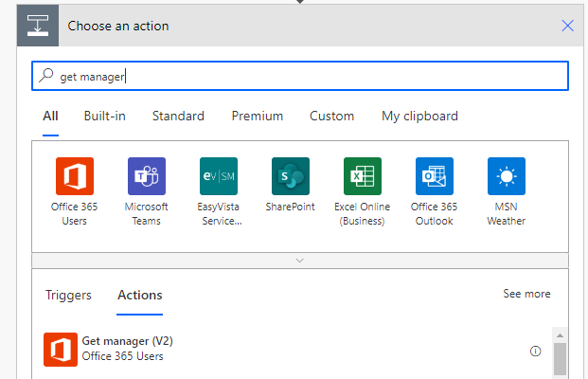Select the Get manager (V2) action
This screenshot has height=379, width=588.
[292, 350]
